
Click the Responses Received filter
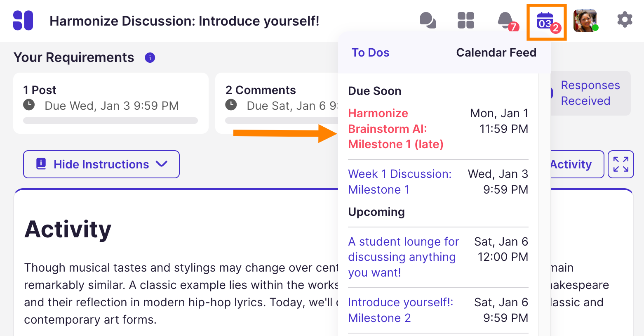point(590,93)
